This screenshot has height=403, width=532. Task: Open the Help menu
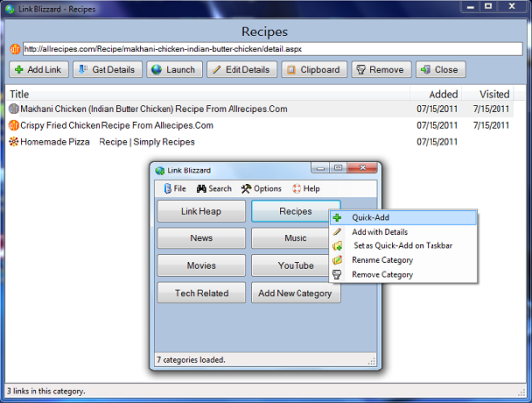point(306,188)
